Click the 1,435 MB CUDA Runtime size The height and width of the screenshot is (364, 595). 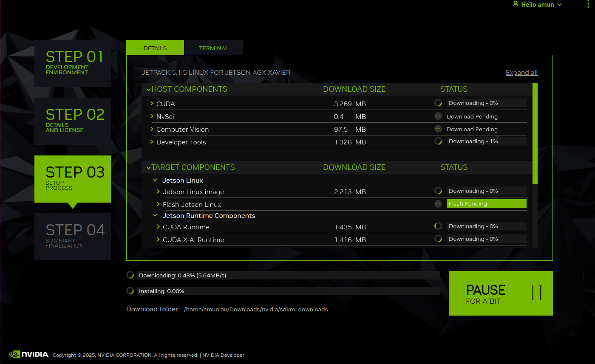pos(350,227)
